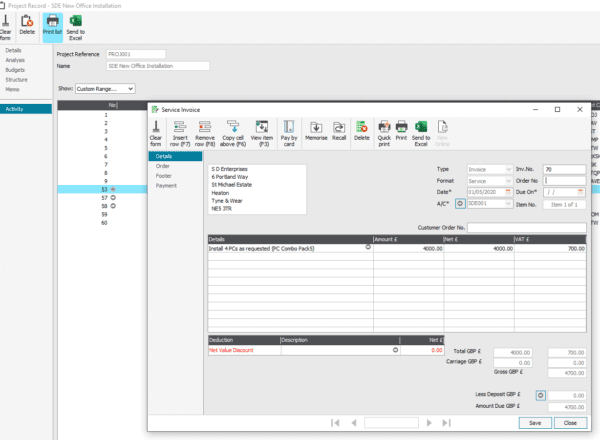The height and width of the screenshot is (440, 600).
Task: Save the service invoice
Action: (535, 423)
